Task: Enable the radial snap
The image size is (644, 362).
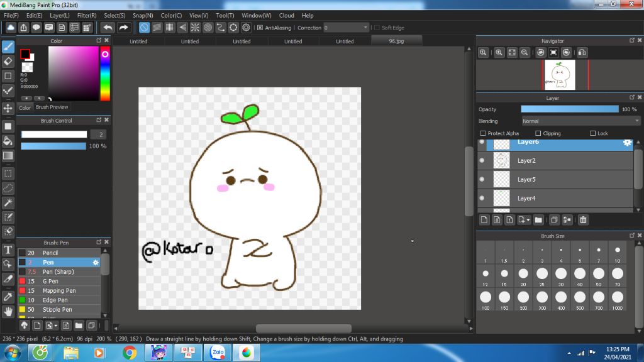Action: 195,28
